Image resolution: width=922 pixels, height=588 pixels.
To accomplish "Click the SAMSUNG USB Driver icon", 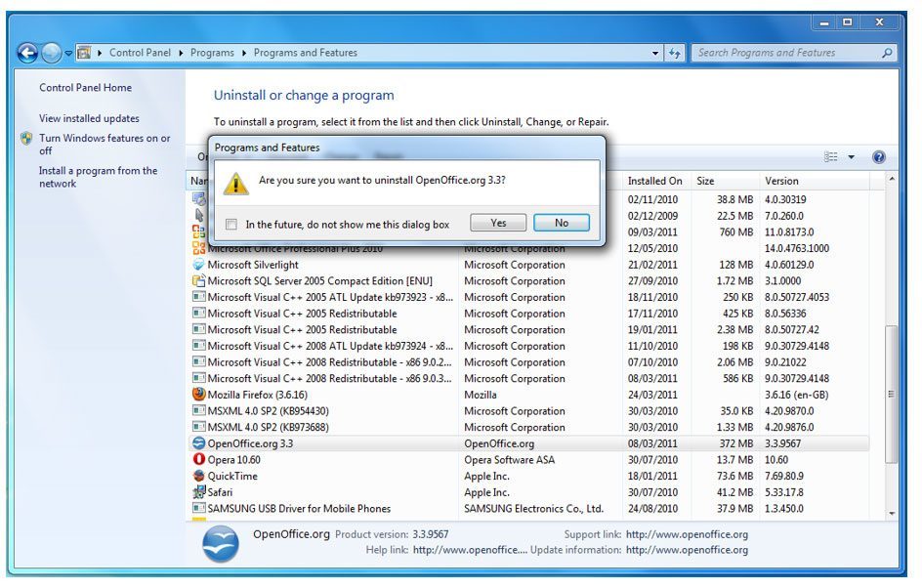I will tap(198, 508).
